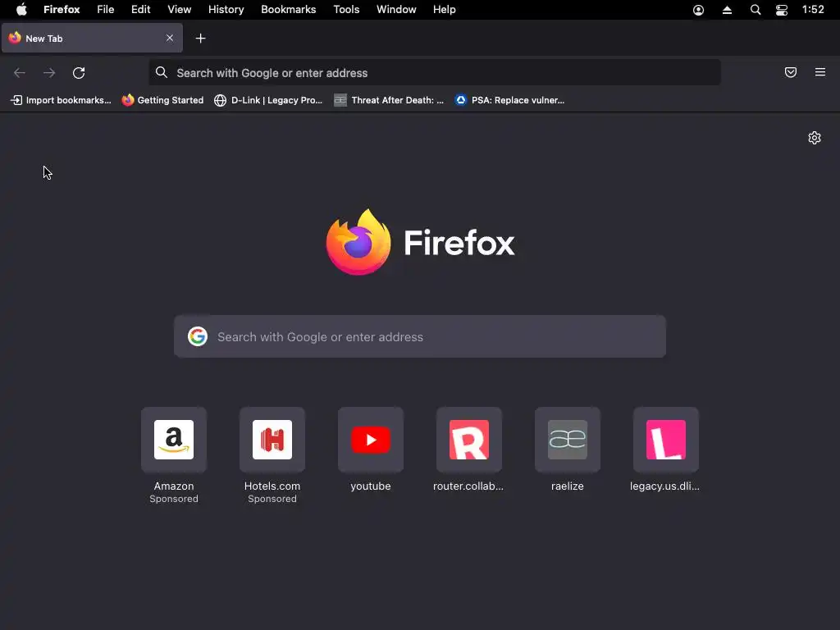Close the New Tab tab
840x630 pixels.
pyautogui.click(x=169, y=38)
